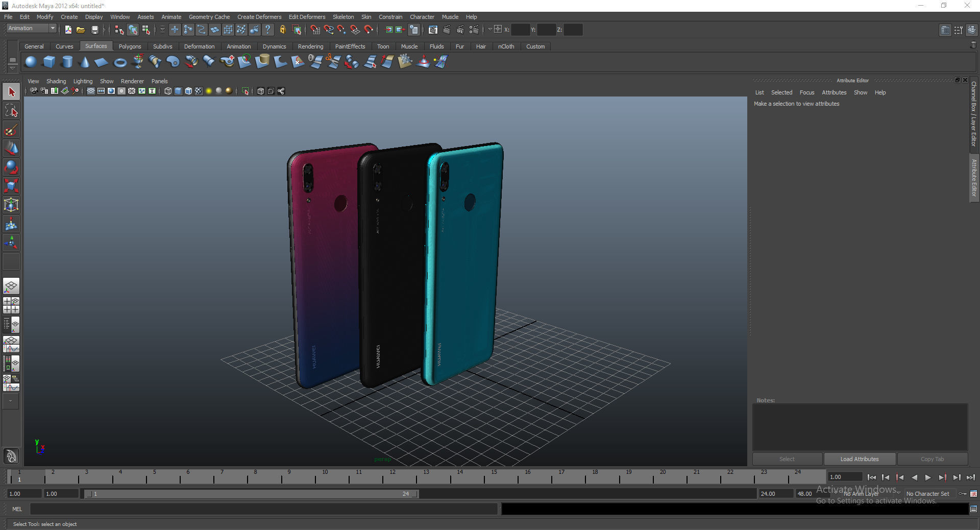Create a NURBS Cylinder from shelf
The image size is (980, 530).
[67, 62]
